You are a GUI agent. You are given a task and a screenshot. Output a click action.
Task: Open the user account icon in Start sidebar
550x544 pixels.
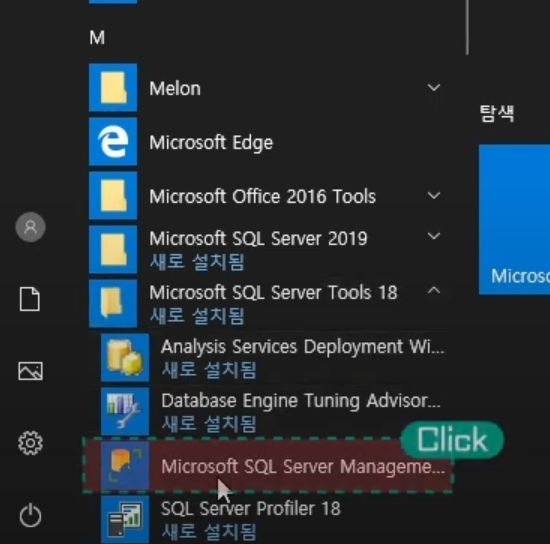pos(30,227)
